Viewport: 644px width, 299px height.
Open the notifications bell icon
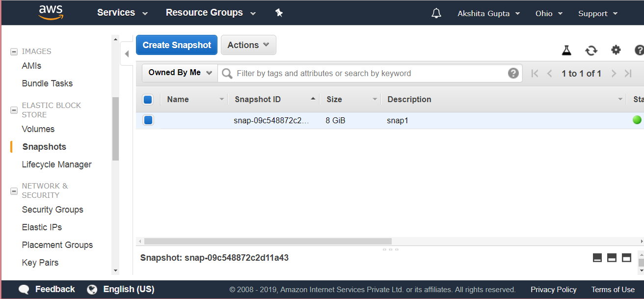click(436, 13)
